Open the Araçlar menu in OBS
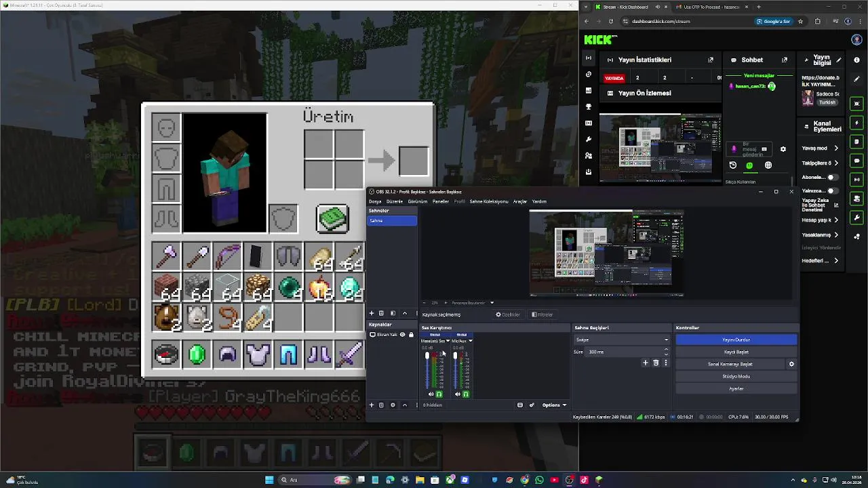868x488 pixels. pos(520,201)
